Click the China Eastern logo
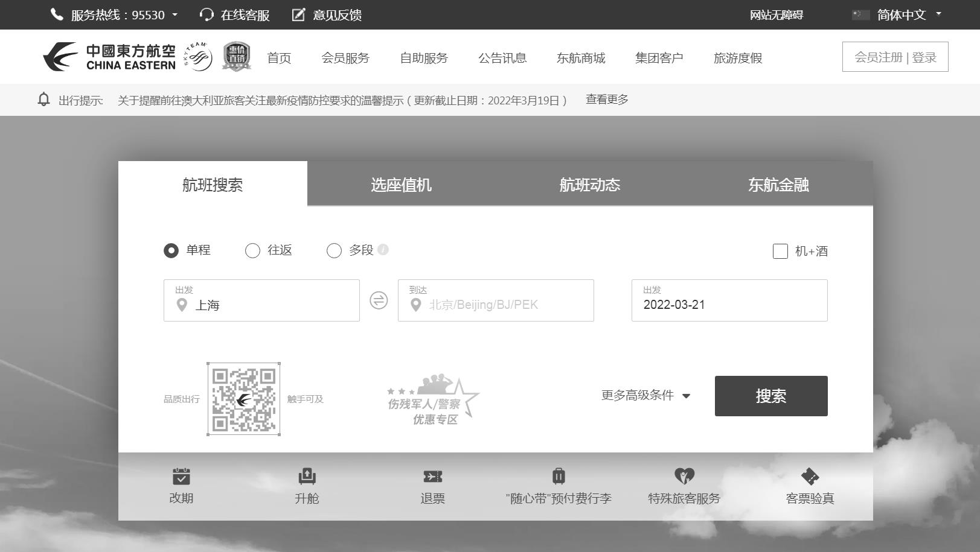This screenshot has height=552, width=980. 109,57
